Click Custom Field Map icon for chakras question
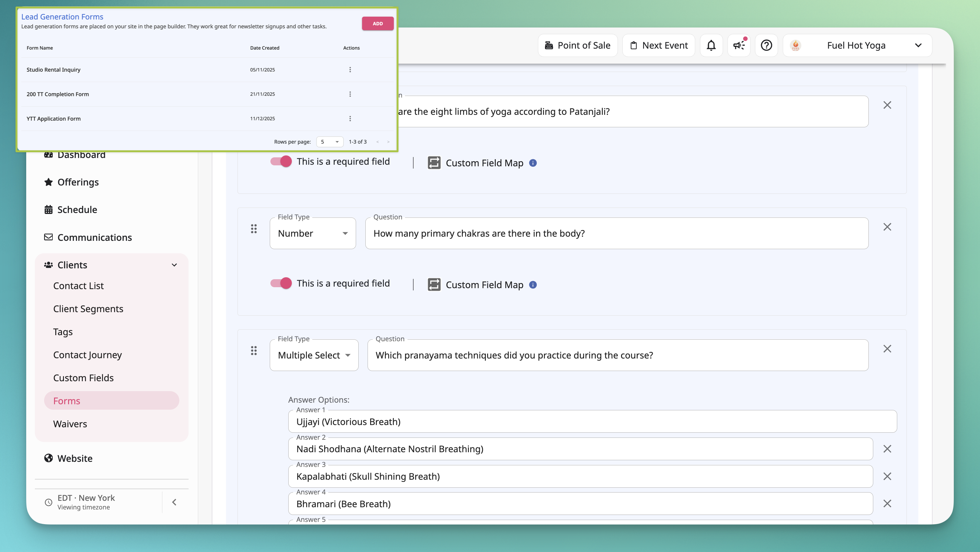 tap(434, 285)
